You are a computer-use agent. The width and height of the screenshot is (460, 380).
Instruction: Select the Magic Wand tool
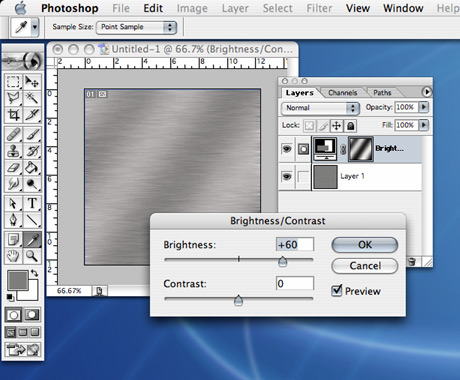tap(32, 98)
